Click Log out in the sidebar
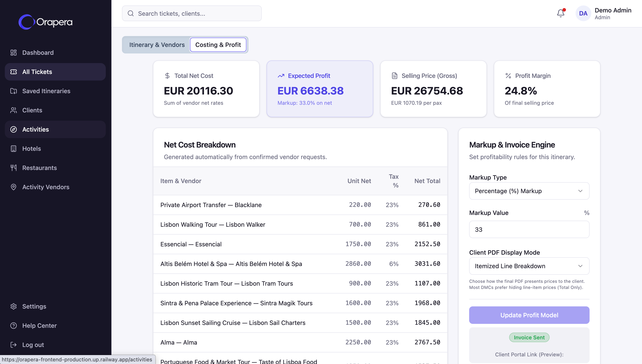 [55, 345]
